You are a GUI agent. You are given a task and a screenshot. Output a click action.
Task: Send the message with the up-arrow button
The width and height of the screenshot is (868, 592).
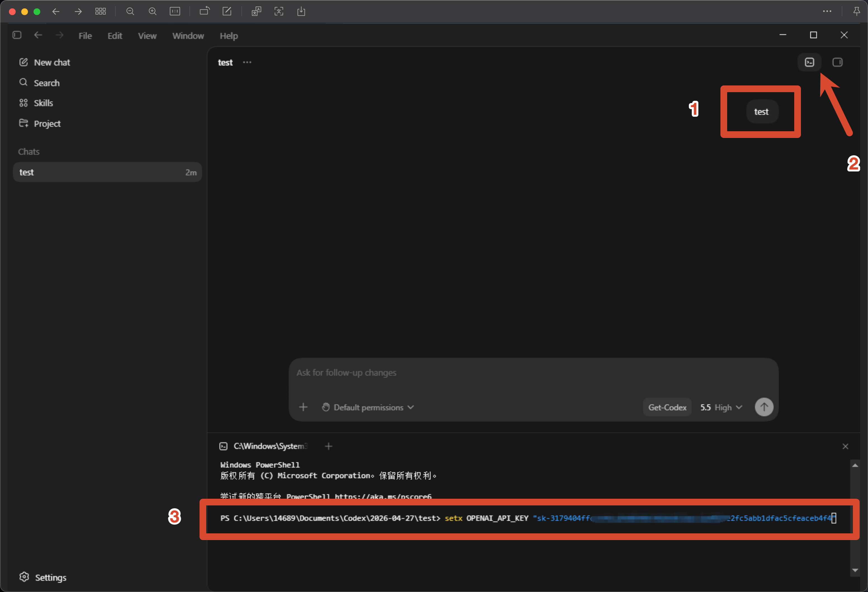pos(764,407)
